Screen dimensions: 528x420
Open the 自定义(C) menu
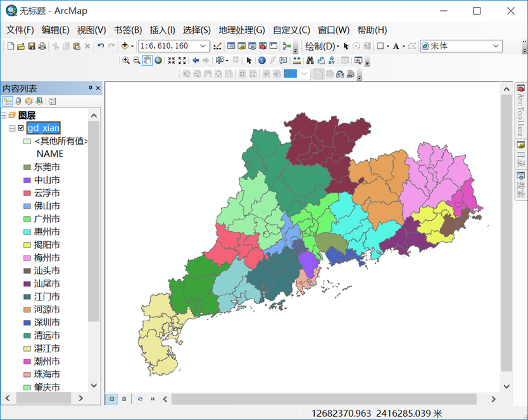coord(291,30)
